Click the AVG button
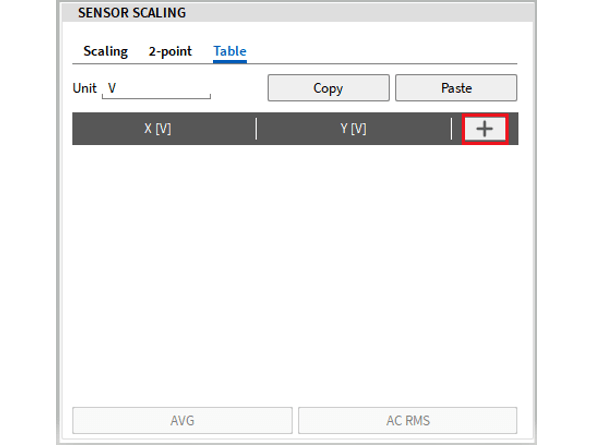This screenshot has height=445, width=594. coord(182,420)
